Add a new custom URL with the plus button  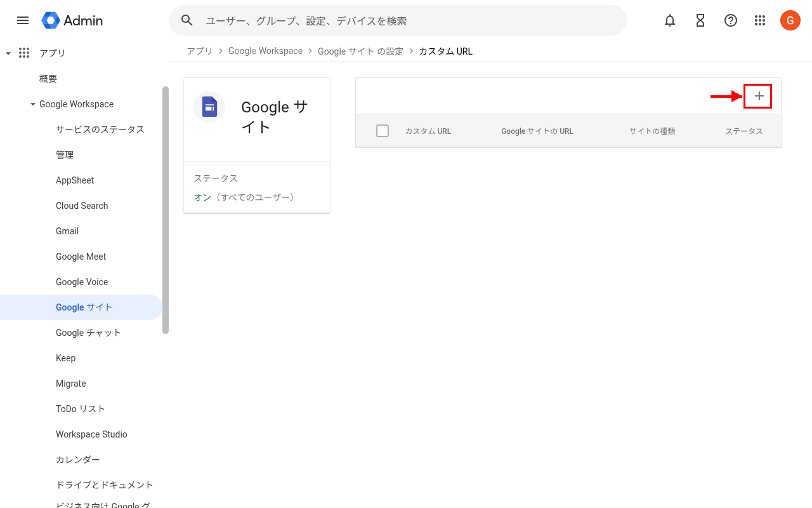tap(758, 96)
